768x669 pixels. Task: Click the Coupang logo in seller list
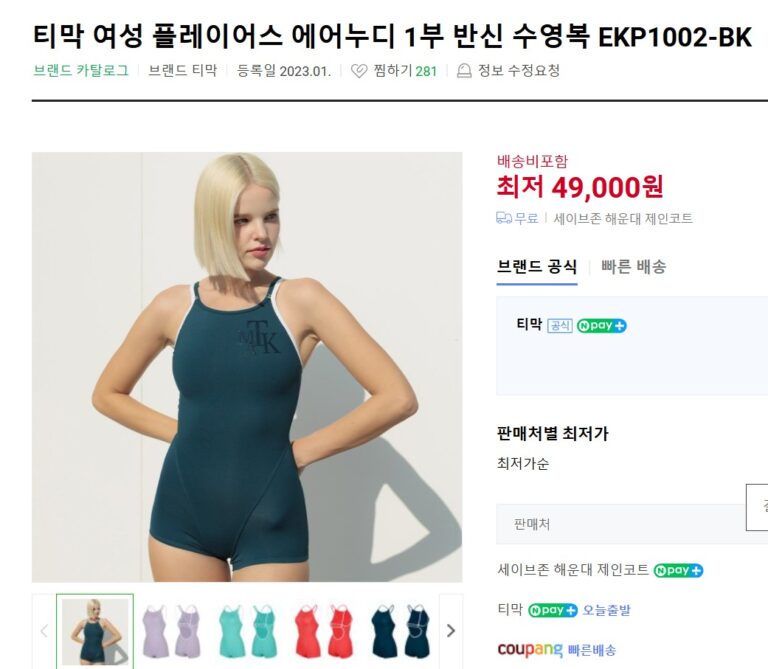(530, 649)
